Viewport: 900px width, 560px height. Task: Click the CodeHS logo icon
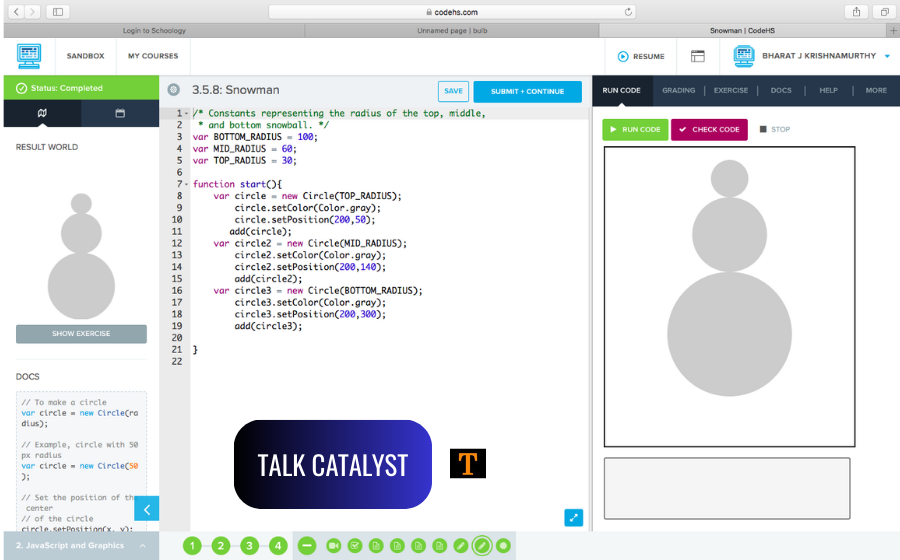29,56
